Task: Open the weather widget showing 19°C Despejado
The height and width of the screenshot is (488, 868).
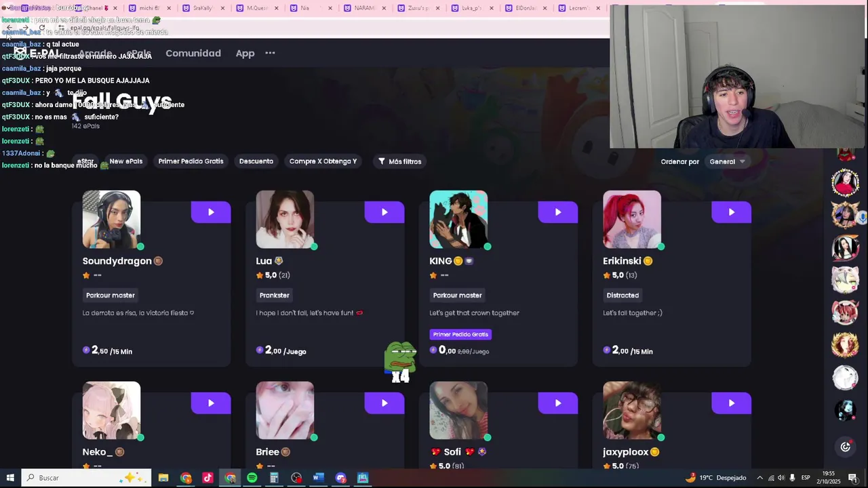Action: point(717,478)
